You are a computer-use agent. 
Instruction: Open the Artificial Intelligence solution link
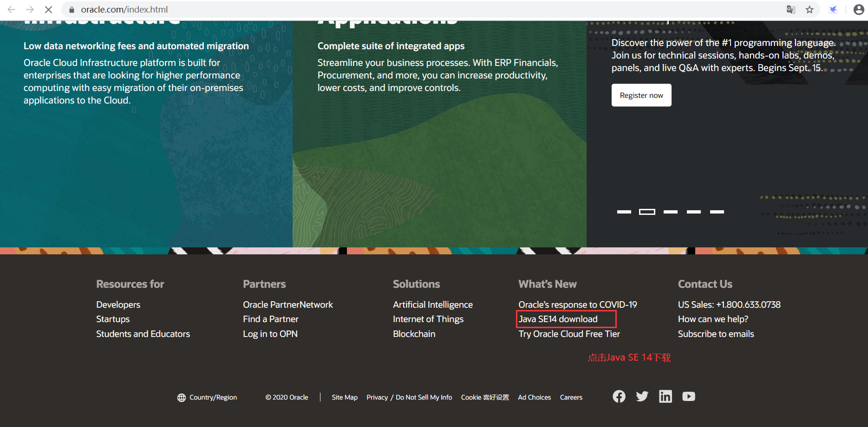point(433,304)
